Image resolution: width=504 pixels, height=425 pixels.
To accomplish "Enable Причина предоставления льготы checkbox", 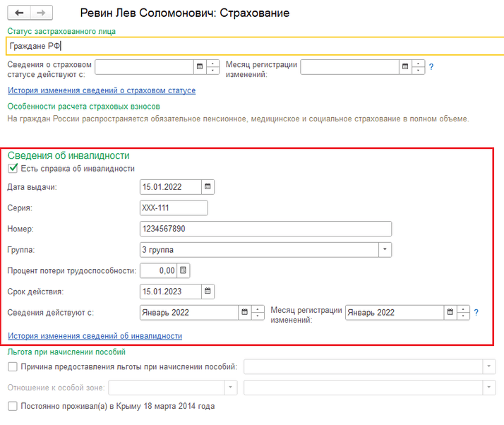I will point(13,366).
